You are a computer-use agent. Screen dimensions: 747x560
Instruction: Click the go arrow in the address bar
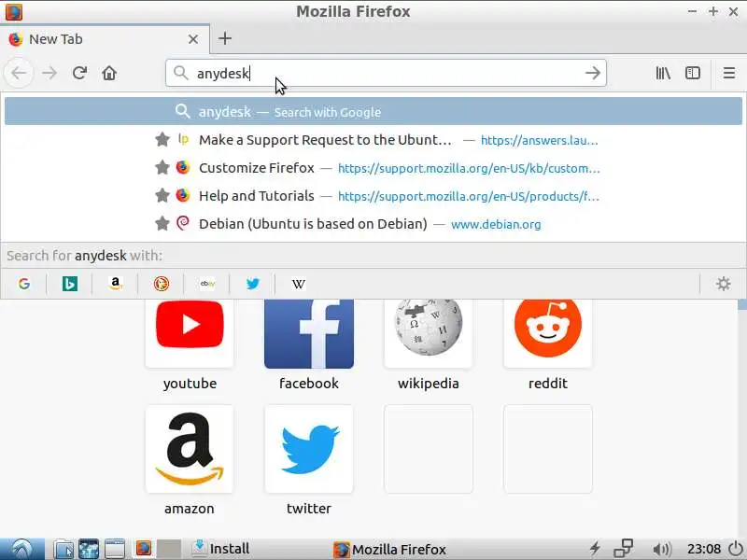click(x=592, y=74)
